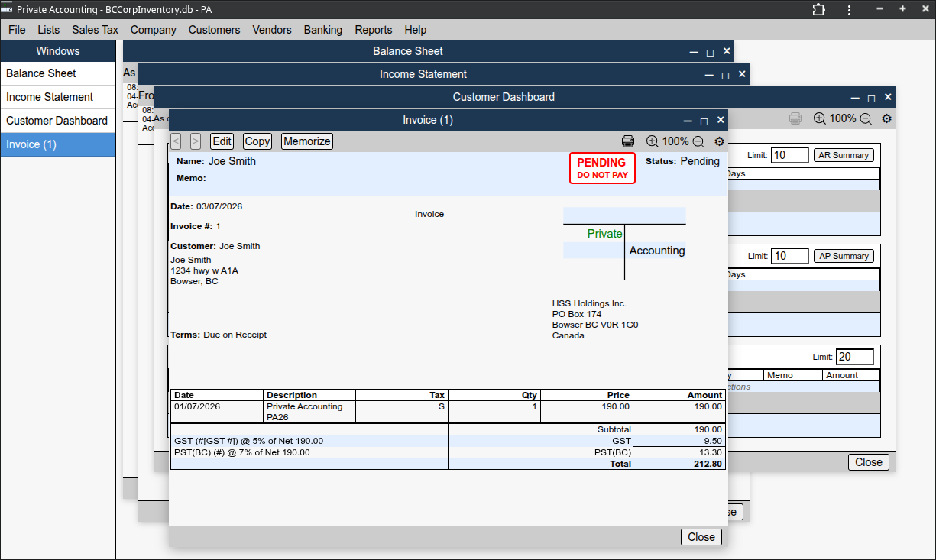The width and height of the screenshot is (936, 560).
Task: Open the Reports menu
Action: pyautogui.click(x=374, y=30)
